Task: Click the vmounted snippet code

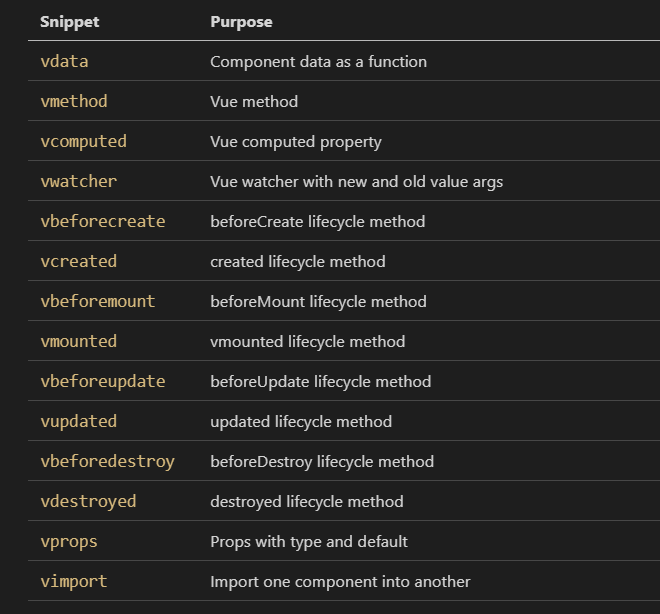Action: (79, 341)
